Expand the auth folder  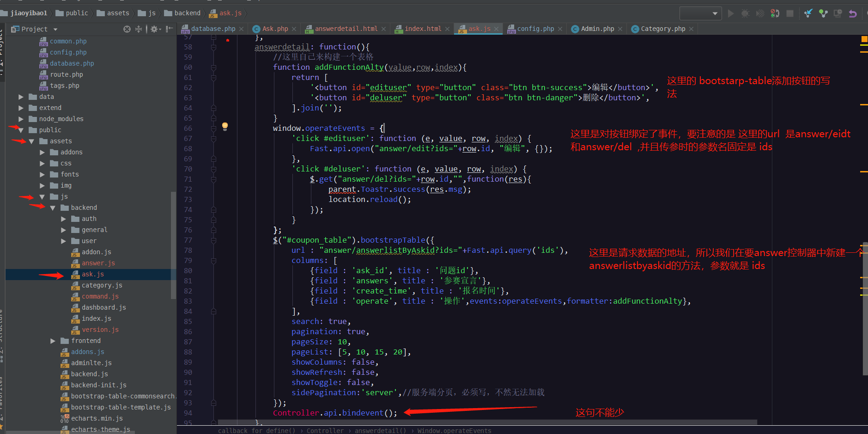pyautogui.click(x=63, y=219)
